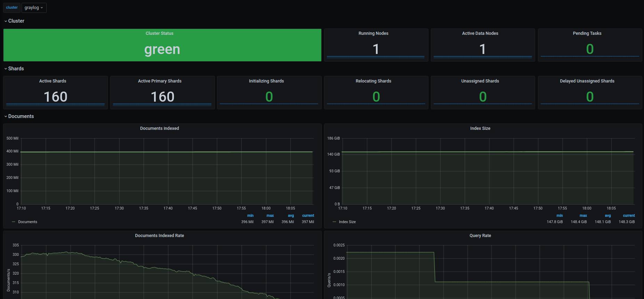Click the Unassigned Shards value 0
This screenshot has height=299, width=644.
[483, 97]
